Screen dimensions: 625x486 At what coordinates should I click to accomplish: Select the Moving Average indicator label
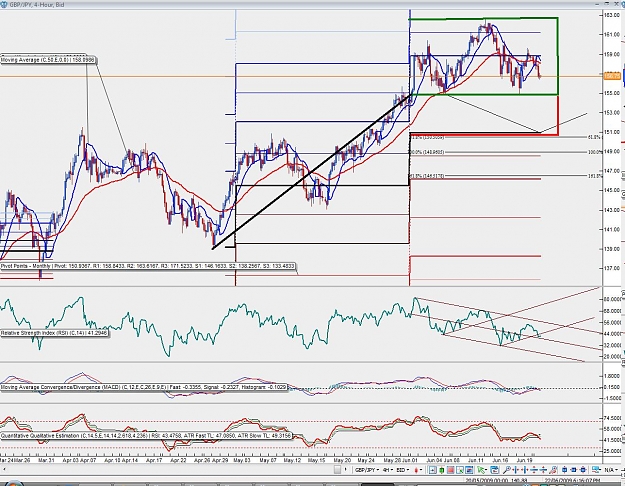(x=48, y=60)
